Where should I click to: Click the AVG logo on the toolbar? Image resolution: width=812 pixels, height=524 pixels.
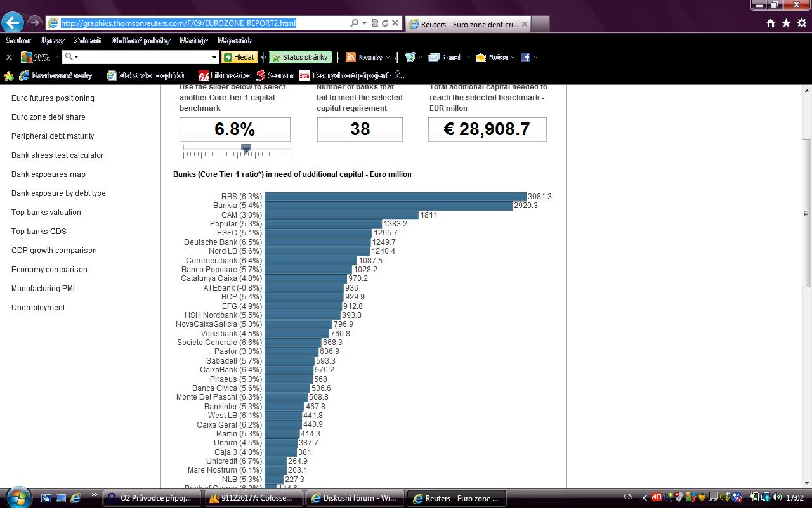35,57
